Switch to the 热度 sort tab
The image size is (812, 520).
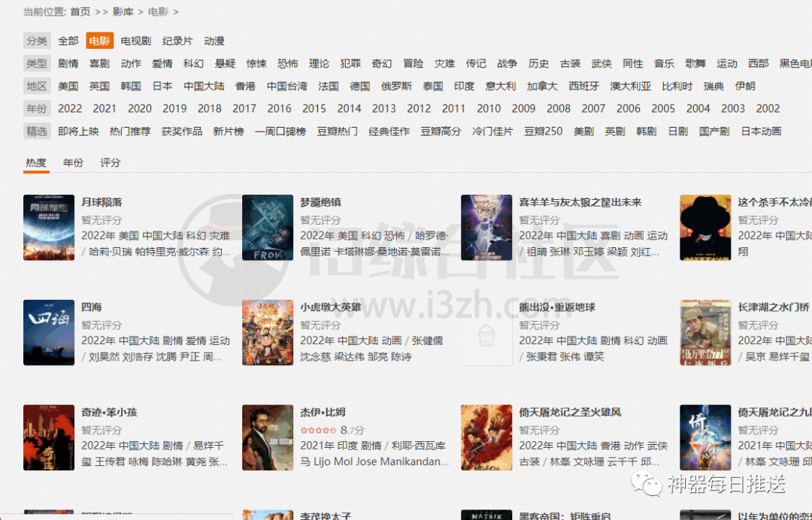[x=36, y=162]
